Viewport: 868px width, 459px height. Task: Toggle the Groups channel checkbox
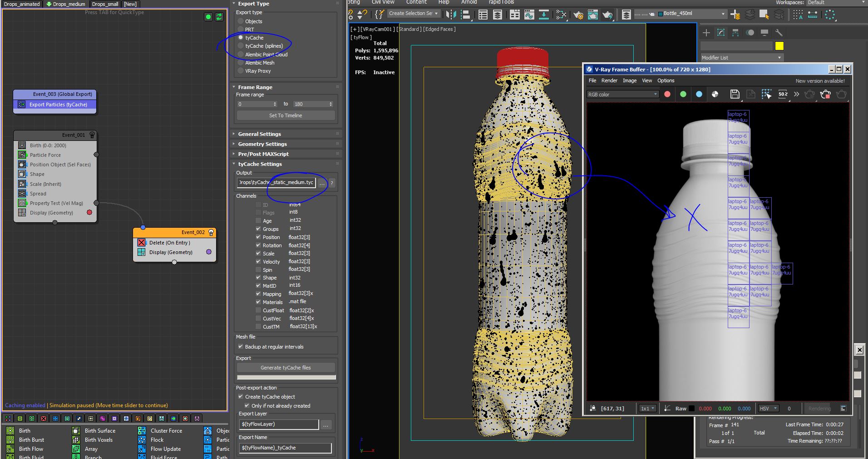pos(258,229)
